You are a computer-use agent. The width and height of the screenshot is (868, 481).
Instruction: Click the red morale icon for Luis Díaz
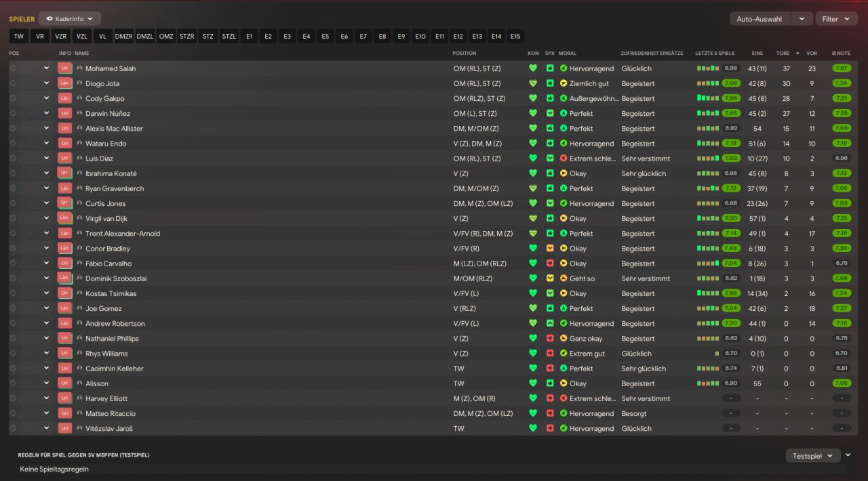(x=564, y=159)
